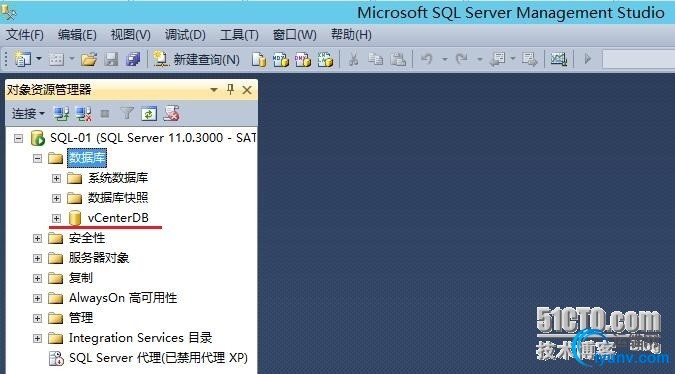The height and width of the screenshot is (374, 675).
Task: Select the 数据库 folder
Action: [x=87, y=158]
